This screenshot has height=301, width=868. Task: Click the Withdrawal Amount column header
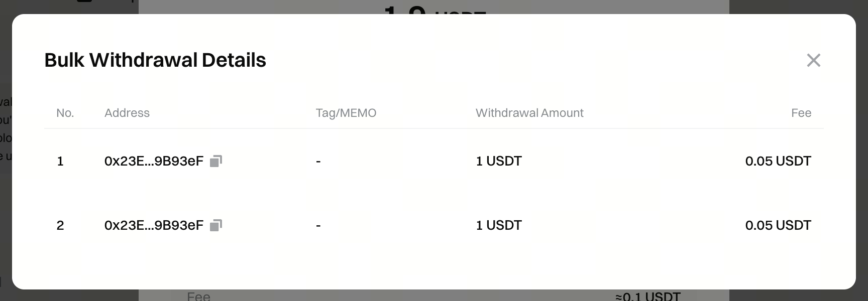tap(529, 113)
